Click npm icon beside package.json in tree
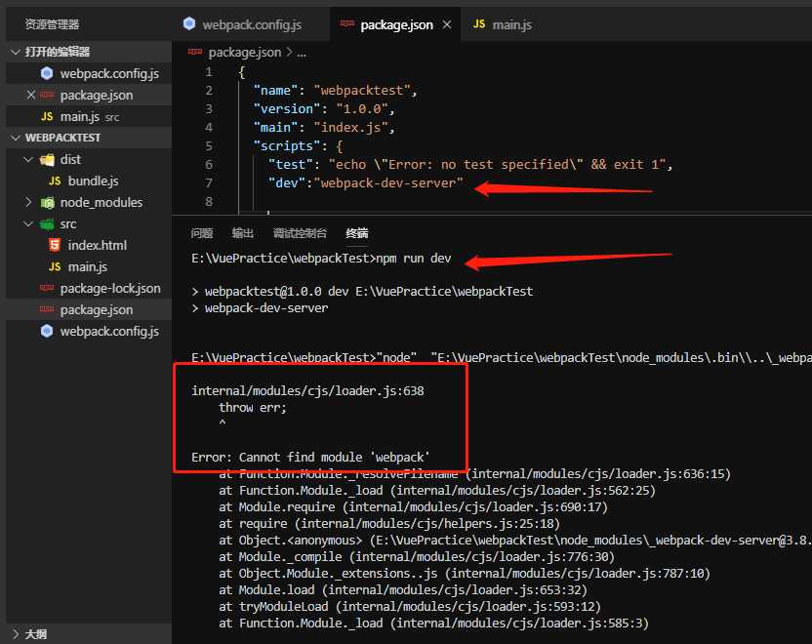Screen dimensions: 812x644 pos(47,309)
